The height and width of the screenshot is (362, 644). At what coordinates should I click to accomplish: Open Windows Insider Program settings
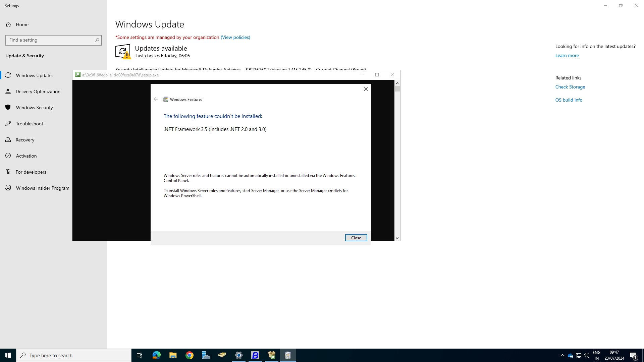pos(36,188)
